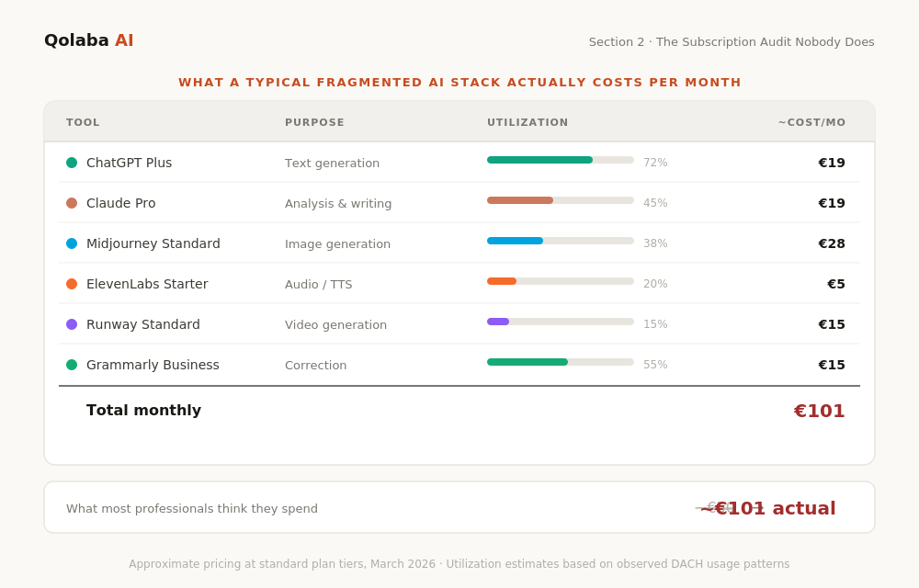
Task: Click the Qolaba AI logo
Action: [89, 40]
